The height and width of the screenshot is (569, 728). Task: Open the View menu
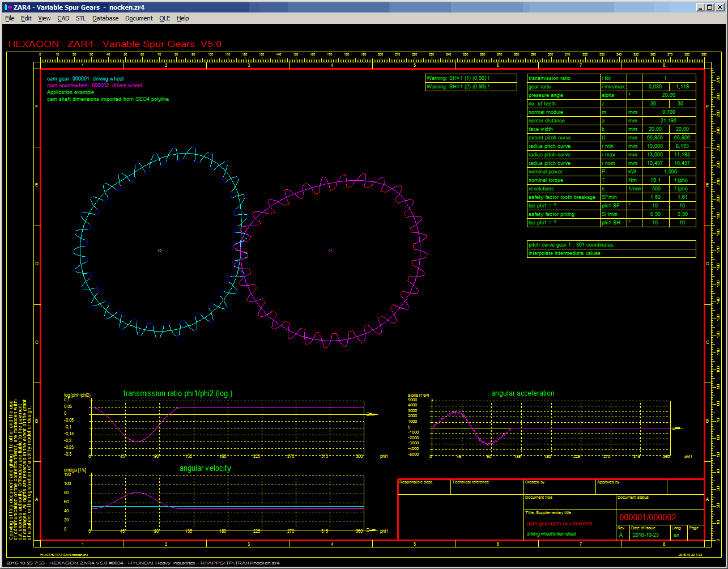click(44, 18)
